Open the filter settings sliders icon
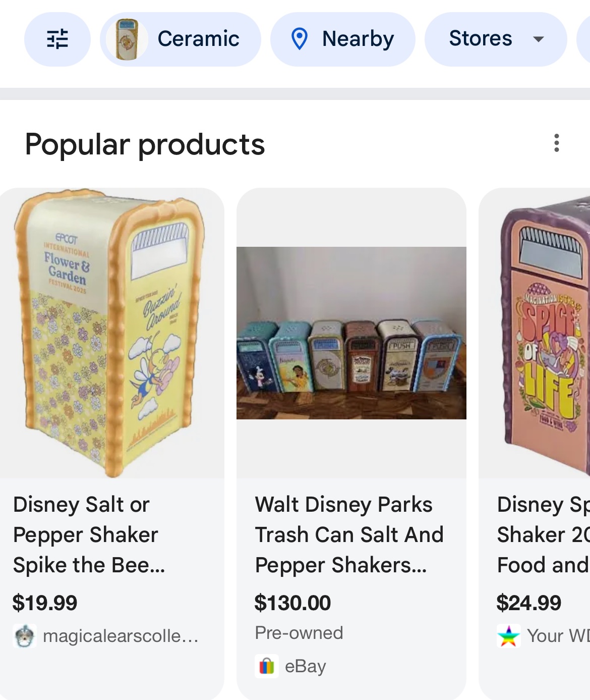This screenshot has height=700, width=590. [57, 39]
